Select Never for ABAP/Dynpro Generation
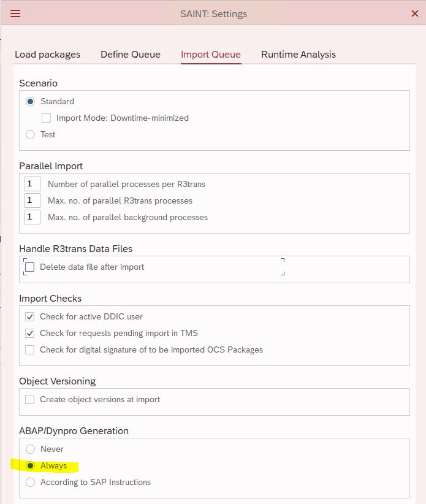This screenshot has width=426, height=504. (30, 449)
